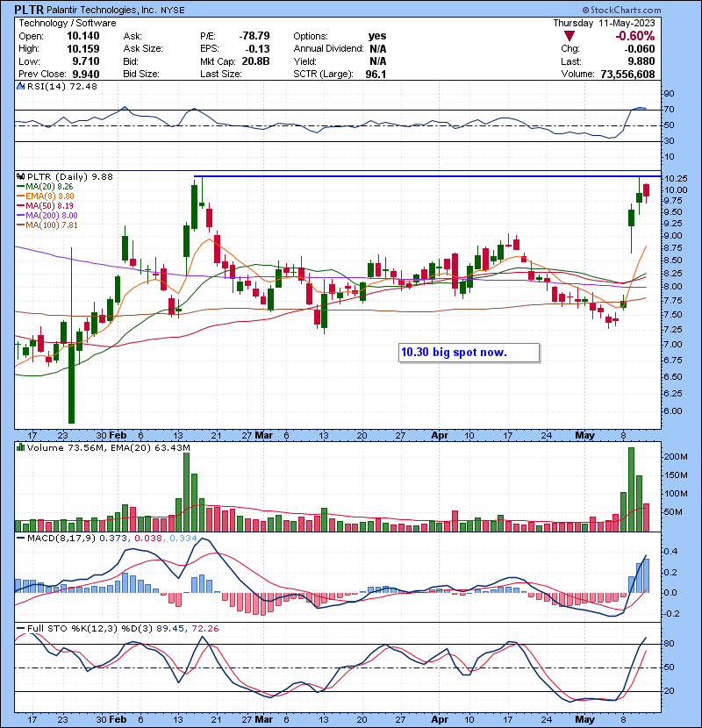Click the MA(50) 8.19 legend entry
The height and width of the screenshot is (728, 702).
pos(45,205)
